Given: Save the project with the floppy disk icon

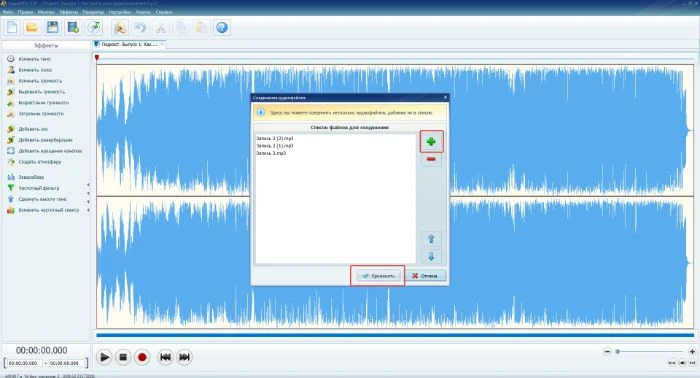Looking at the screenshot, I should click(52, 28).
